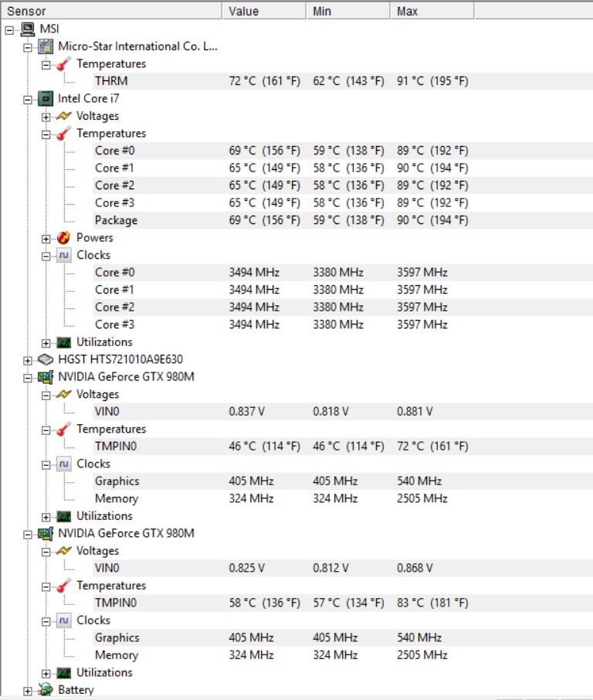The width and height of the screenshot is (593, 700).
Task: Expand the Powers node
Action: 46,239
